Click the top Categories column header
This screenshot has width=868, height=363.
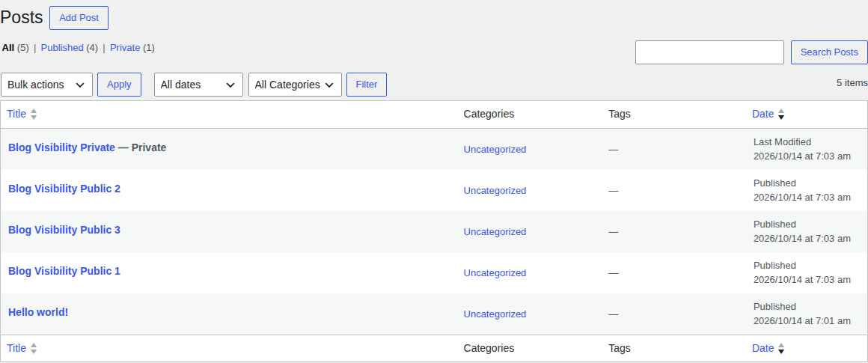(x=489, y=114)
